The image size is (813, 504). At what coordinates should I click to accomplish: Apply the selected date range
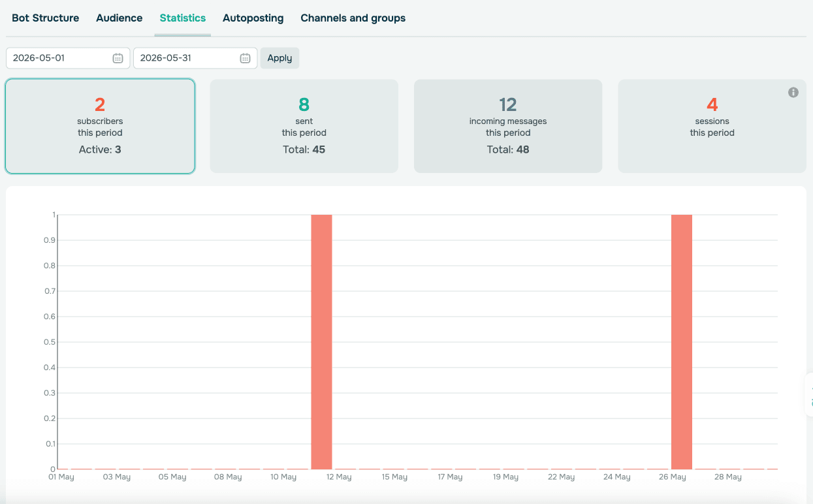point(279,58)
